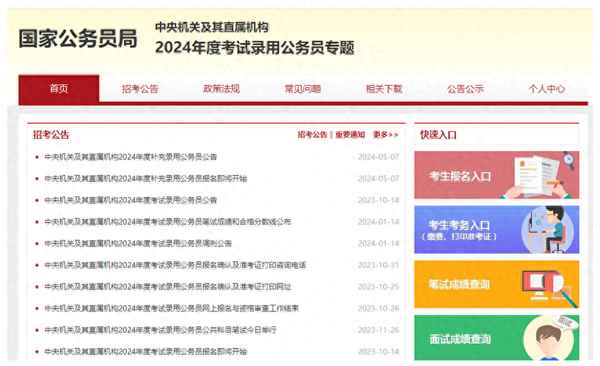This screenshot has height=366, width=600.
Task: Click the 快速入口 panel heading
Action: click(x=438, y=135)
